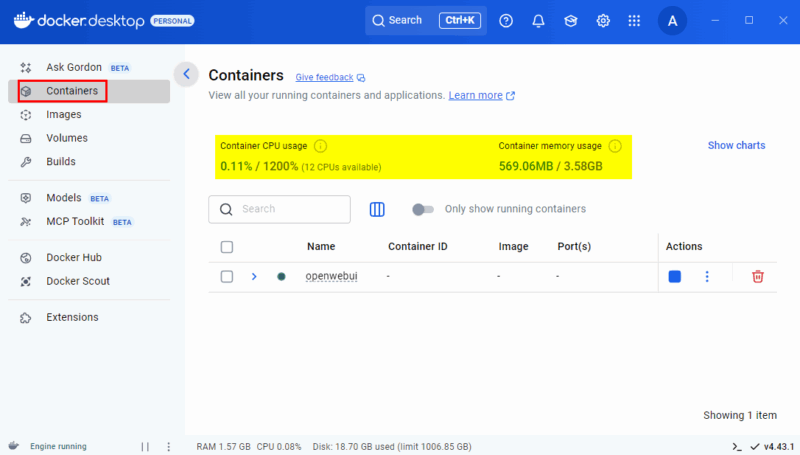Check the openwebui row checkbox

pos(227,276)
